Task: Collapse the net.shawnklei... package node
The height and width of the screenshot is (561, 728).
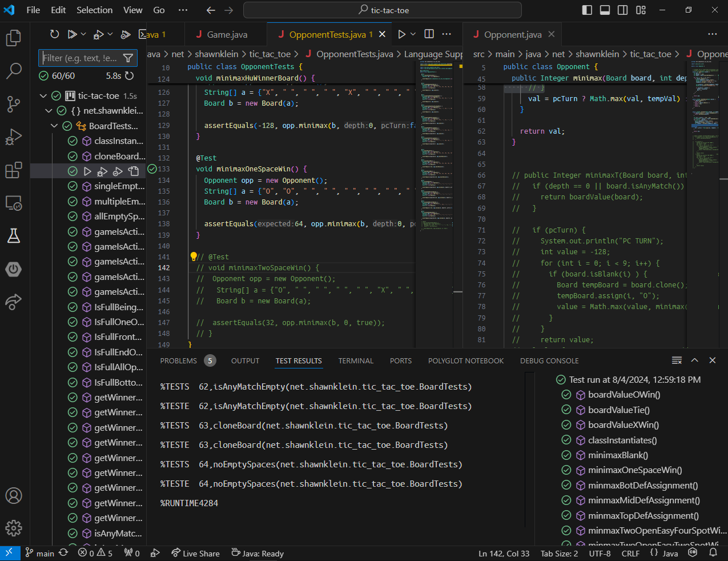Action: [x=49, y=111]
